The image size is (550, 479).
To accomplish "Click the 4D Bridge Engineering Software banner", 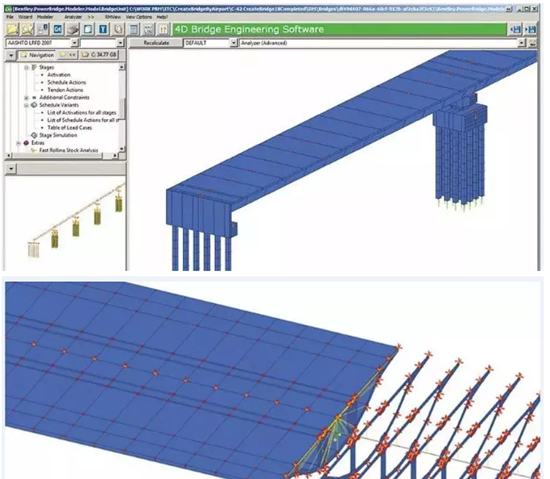I will point(339,29).
